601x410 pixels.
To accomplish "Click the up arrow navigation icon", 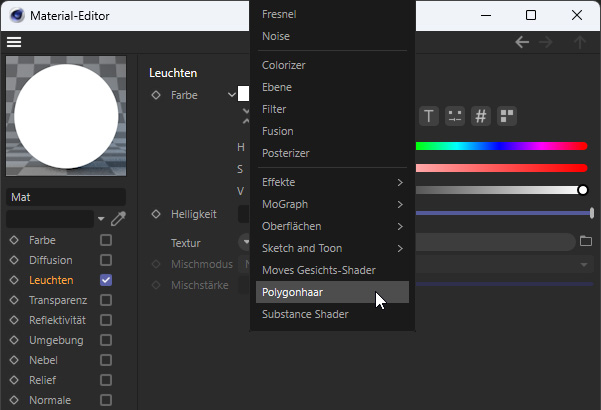I will click(580, 42).
